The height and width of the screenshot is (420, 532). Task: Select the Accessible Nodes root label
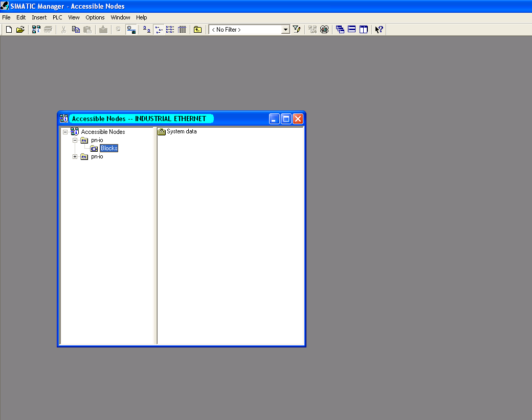[103, 131]
